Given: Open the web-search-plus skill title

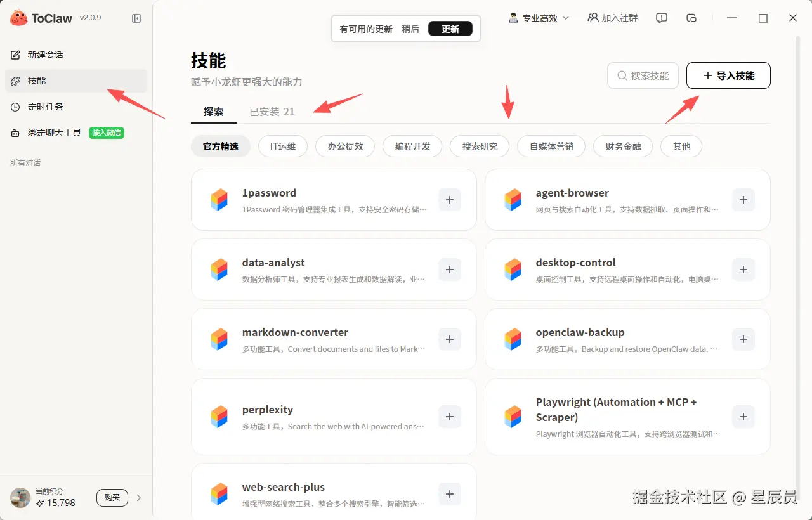Looking at the screenshot, I should pyautogui.click(x=283, y=487).
